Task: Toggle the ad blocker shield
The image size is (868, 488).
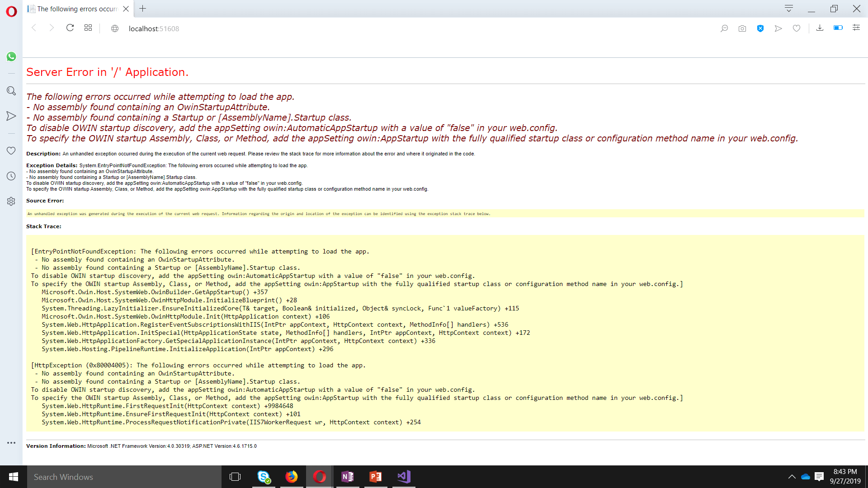Action: [x=760, y=28]
